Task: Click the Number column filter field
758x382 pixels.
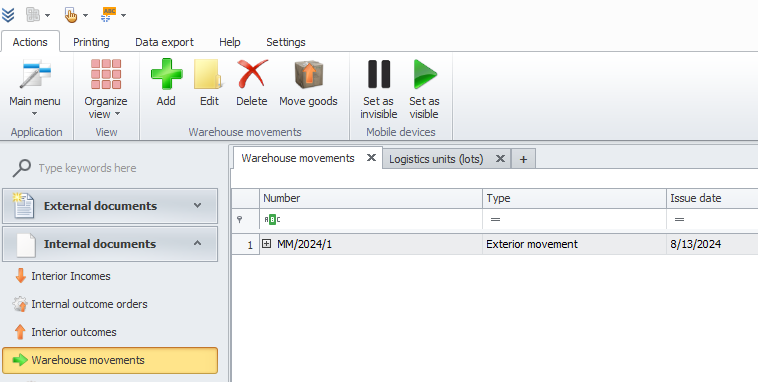Action: (x=371, y=220)
